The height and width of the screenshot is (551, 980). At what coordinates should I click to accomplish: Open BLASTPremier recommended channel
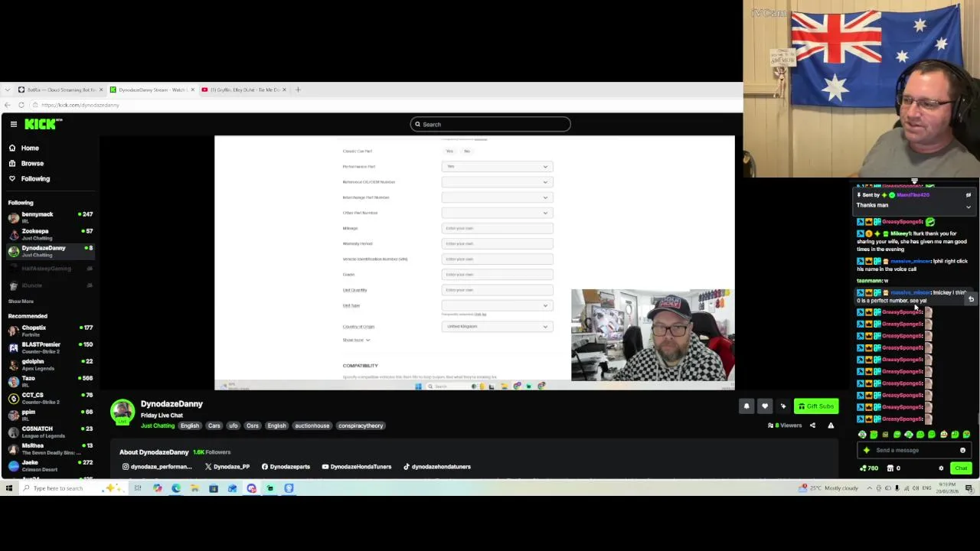[50, 347]
